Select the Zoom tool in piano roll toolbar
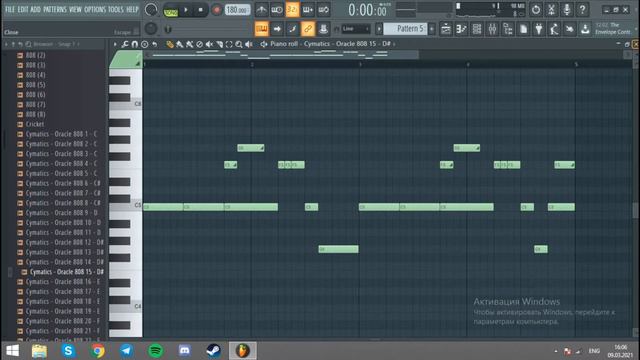Viewport: 640px width, 360px height. click(239, 44)
